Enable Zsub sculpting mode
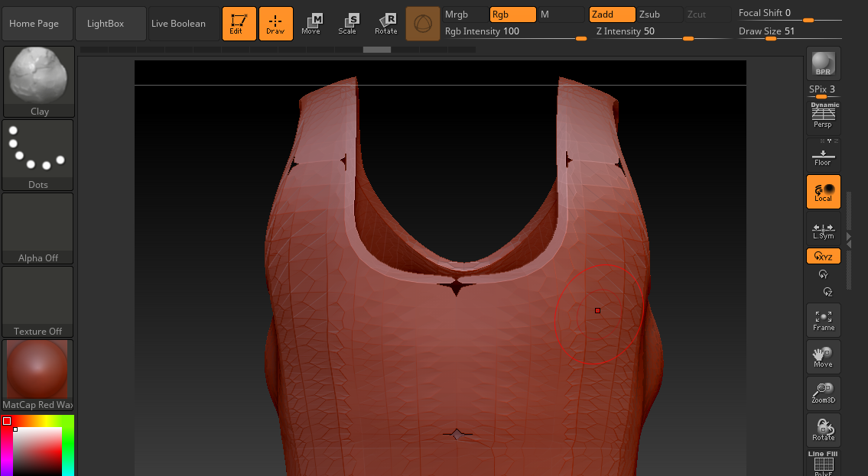The width and height of the screenshot is (868, 476). click(659, 15)
